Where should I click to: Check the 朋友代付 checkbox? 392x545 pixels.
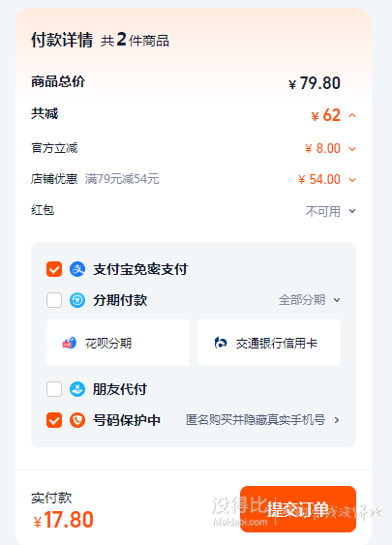pyautogui.click(x=54, y=389)
